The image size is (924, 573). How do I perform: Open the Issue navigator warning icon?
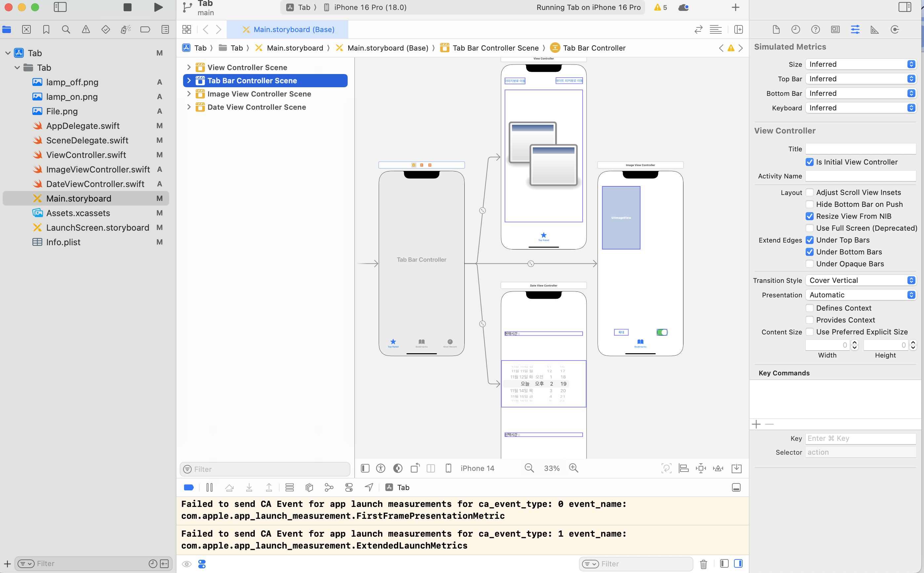[x=86, y=29]
